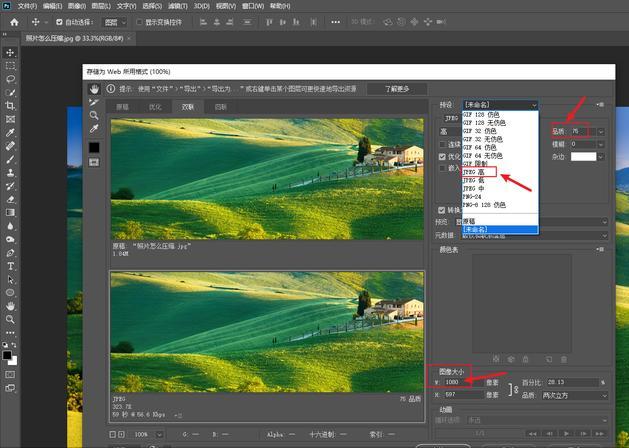Image resolution: width=629 pixels, height=448 pixels.
Task: Pick the Eyedropper tool in the dialog toolbar
Action: point(94,129)
